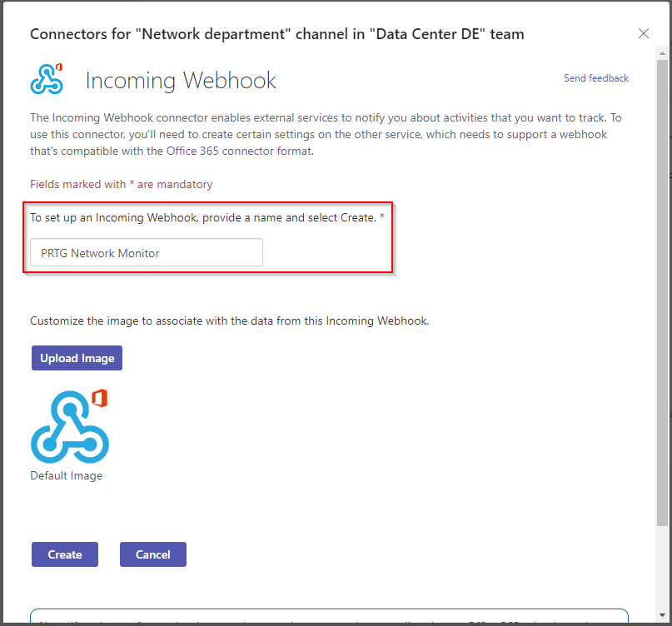Click the Incoming Webhook heading text
Screen dimensions: 672x626
(x=181, y=80)
